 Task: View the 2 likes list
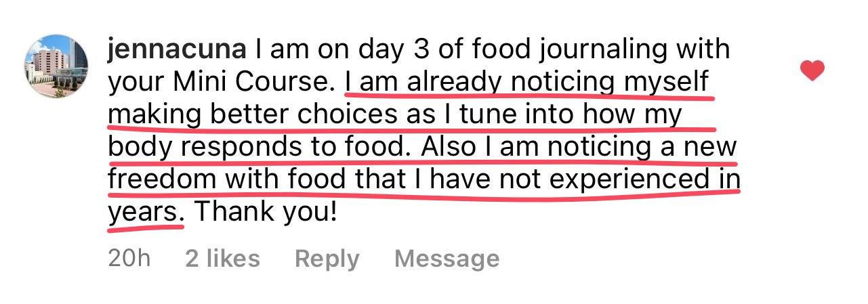point(223,258)
